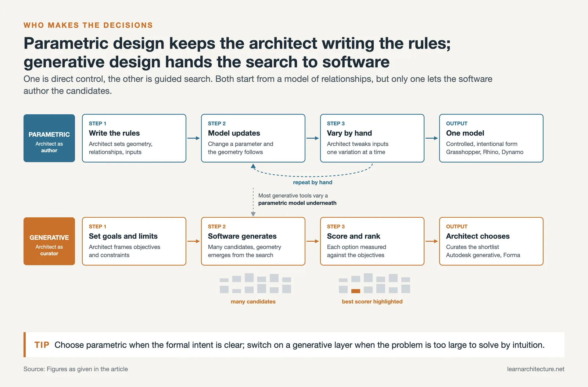Select the blue PARAMETRIC "Architect as author" block
This screenshot has width=588, height=387.
point(49,138)
